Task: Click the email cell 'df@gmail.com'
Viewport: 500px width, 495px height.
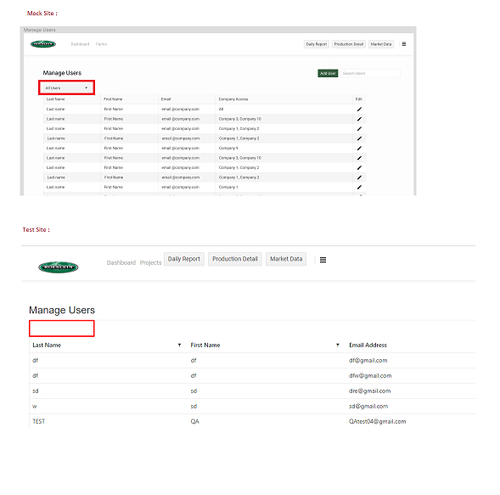Action: point(368,360)
